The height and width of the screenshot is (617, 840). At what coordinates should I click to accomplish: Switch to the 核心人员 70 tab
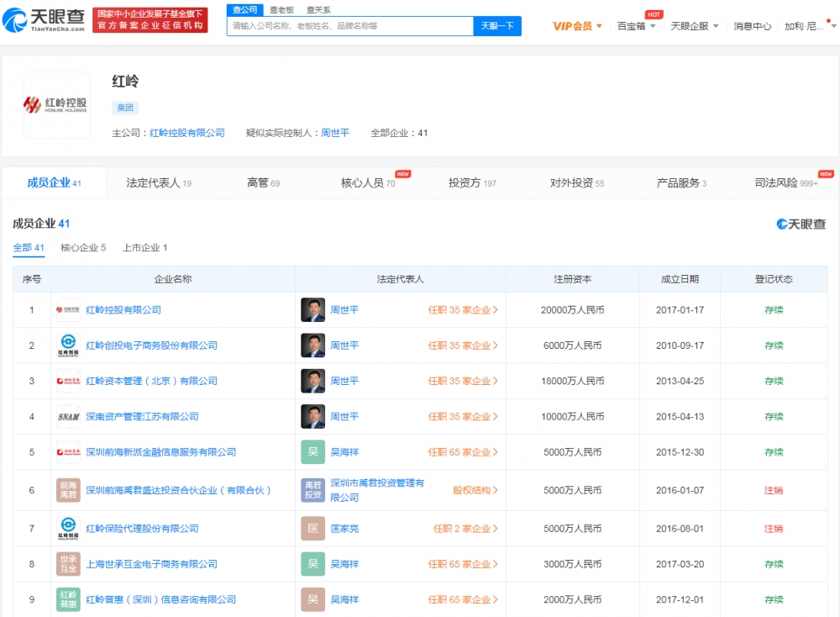[368, 182]
